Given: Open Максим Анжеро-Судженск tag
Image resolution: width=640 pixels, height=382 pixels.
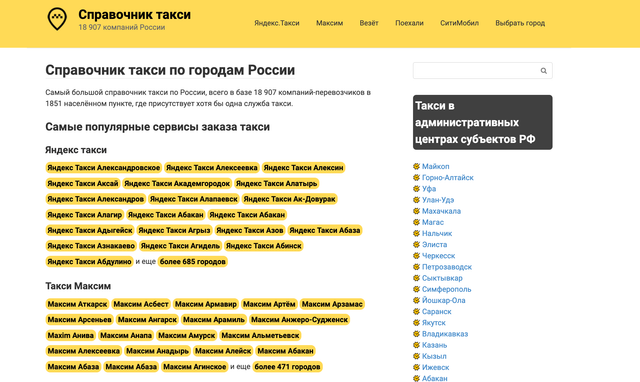Looking at the screenshot, I should click(299, 320).
